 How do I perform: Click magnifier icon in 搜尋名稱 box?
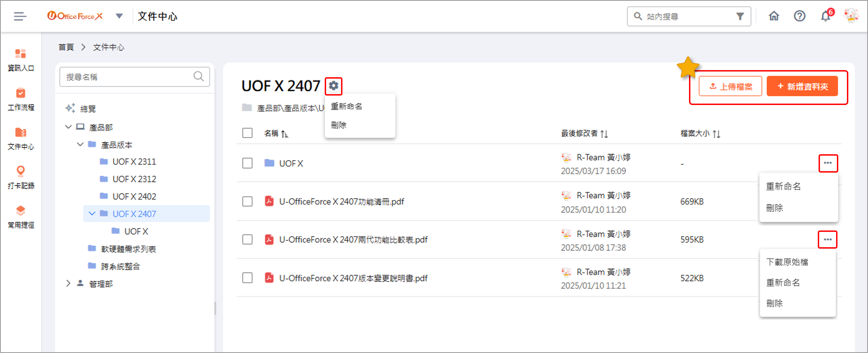(198, 77)
